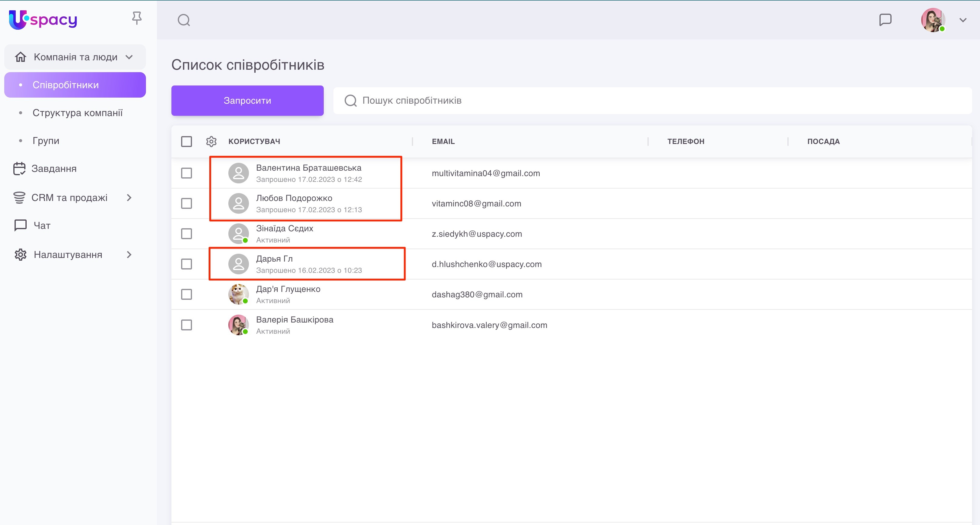Screen dimensions: 980x525
Task: Open the chat bubble icon in header
Action: (885, 20)
